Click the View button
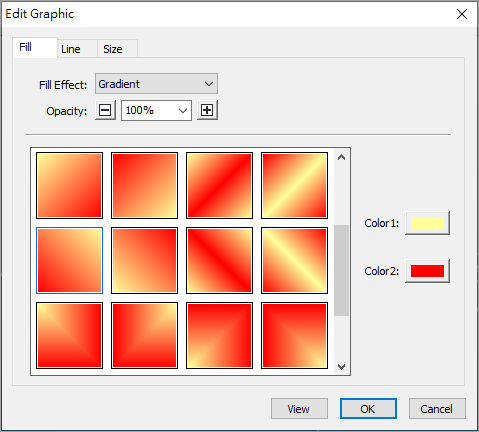 tap(299, 408)
